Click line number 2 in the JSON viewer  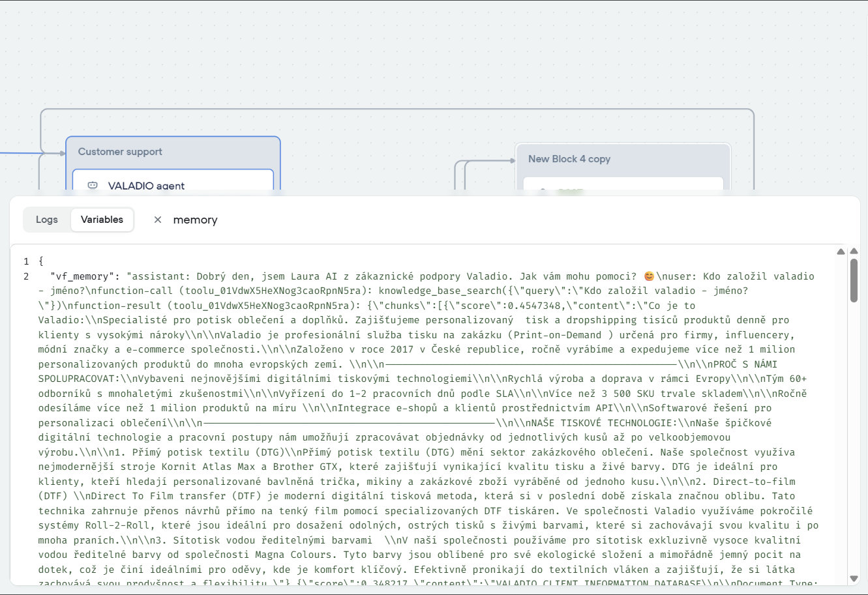pyautogui.click(x=26, y=276)
